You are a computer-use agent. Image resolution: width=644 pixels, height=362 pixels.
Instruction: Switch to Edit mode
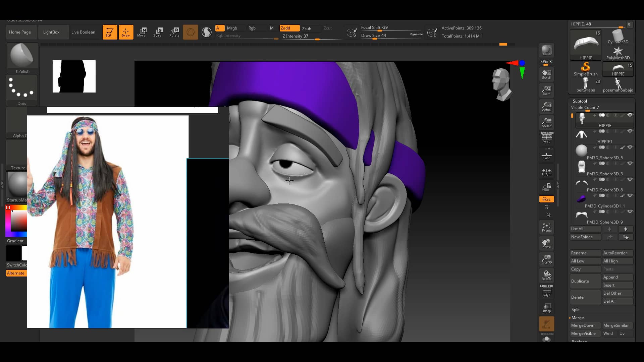click(x=110, y=32)
